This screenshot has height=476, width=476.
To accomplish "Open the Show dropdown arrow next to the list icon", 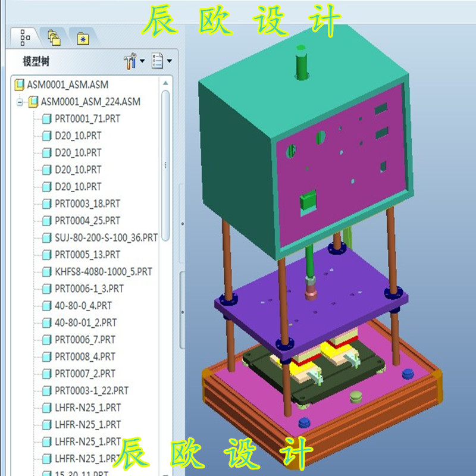I will click(170, 60).
